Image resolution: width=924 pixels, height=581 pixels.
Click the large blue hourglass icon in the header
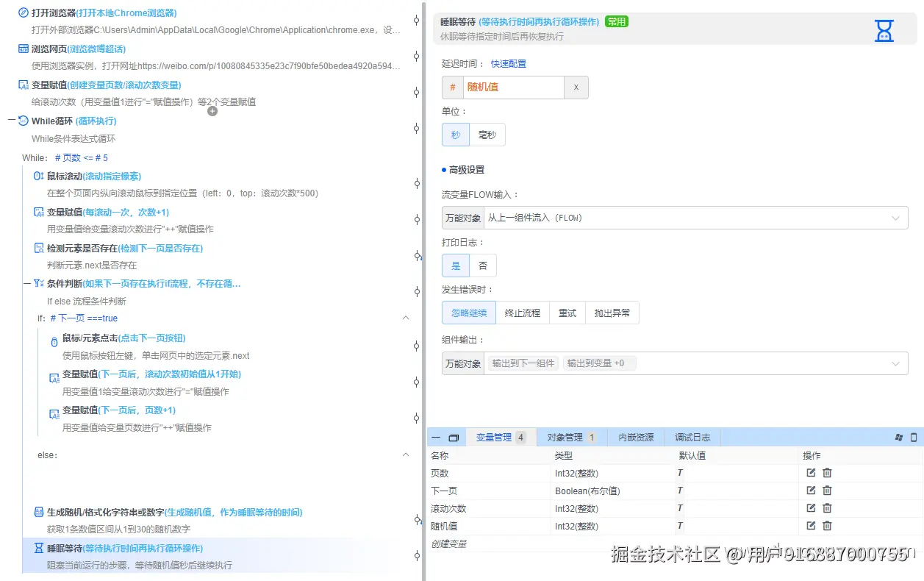[884, 30]
